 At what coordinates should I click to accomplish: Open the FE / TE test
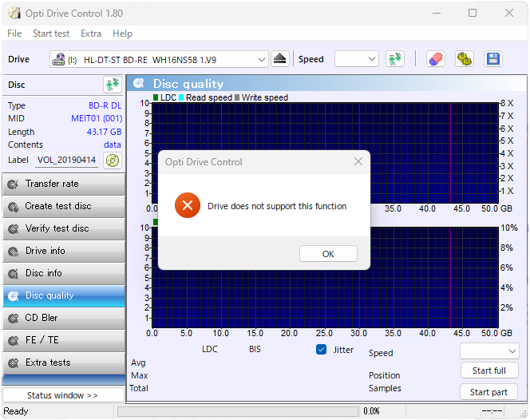pos(64,340)
